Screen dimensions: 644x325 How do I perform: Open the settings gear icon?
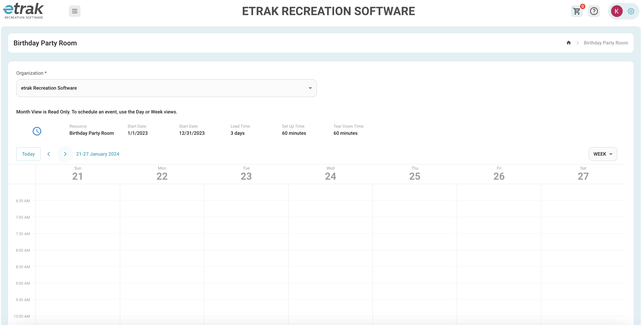[631, 11]
